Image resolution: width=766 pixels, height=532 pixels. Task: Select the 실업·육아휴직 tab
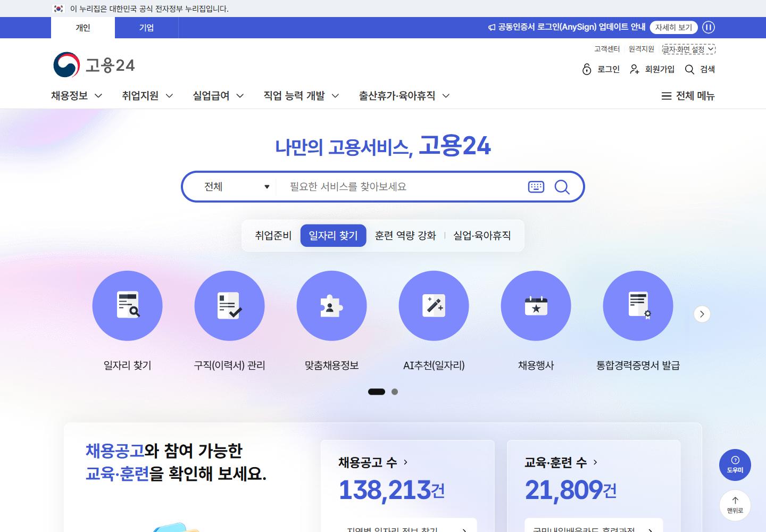(x=482, y=236)
